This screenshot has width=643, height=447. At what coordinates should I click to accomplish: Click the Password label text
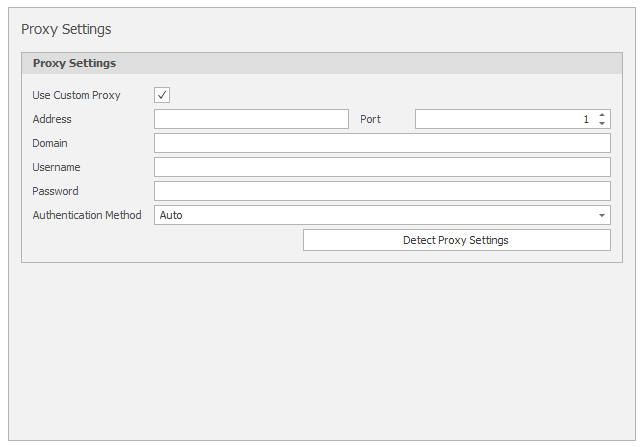click(55, 191)
